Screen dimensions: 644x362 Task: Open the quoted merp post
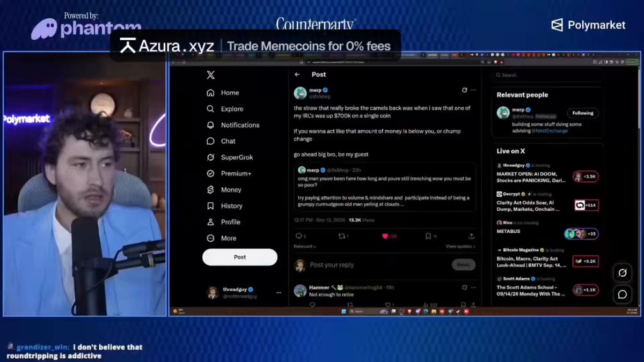click(x=385, y=187)
